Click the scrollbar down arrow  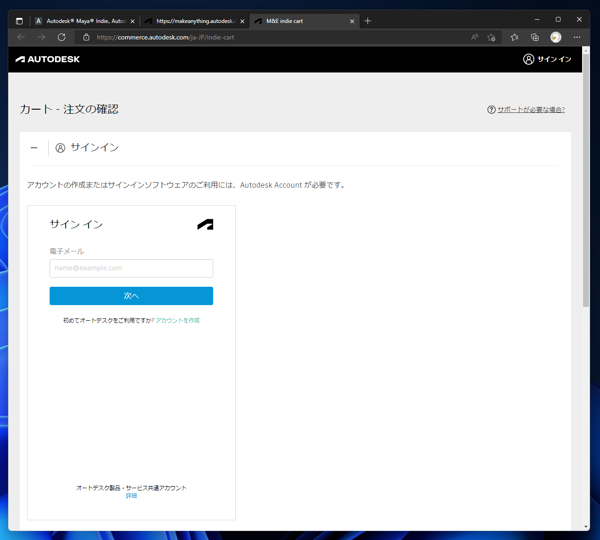click(585, 527)
